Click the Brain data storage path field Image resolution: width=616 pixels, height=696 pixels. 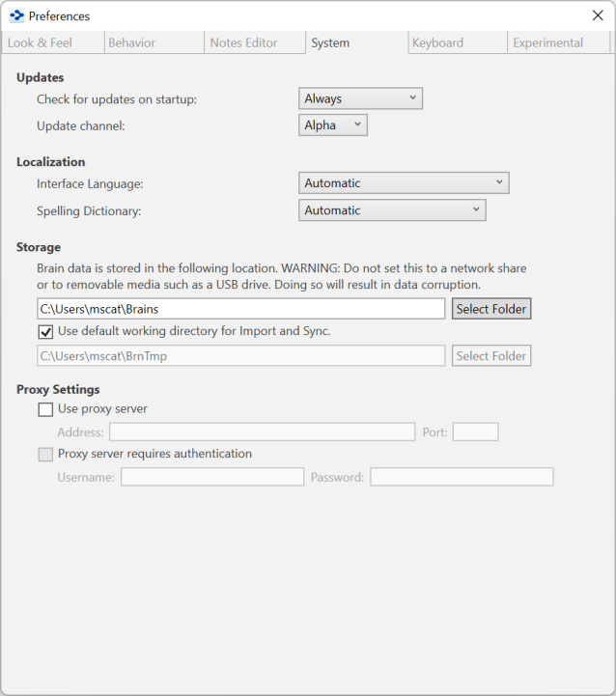(x=241, y=309)
